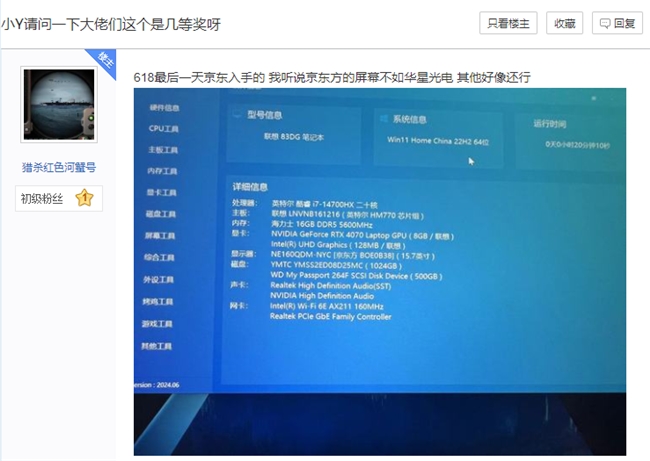The width and height of the screenshot is (650, 461).
Task: Click Win11 Home China 22H2 64位 text
Action: [x=438, y=141]
